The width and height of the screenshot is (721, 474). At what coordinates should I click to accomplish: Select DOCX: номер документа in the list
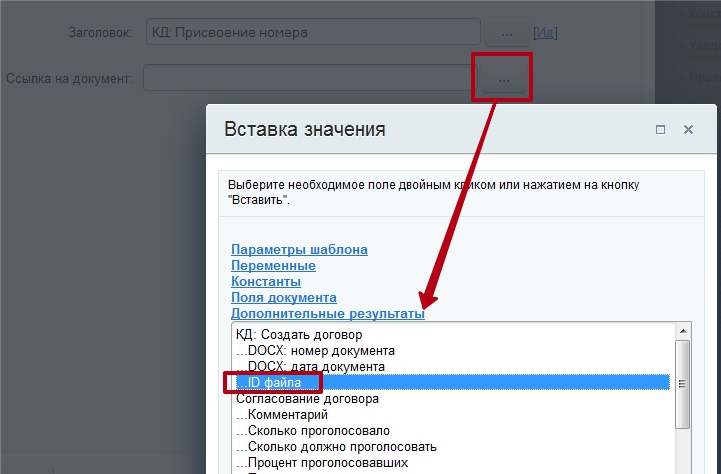315,350
